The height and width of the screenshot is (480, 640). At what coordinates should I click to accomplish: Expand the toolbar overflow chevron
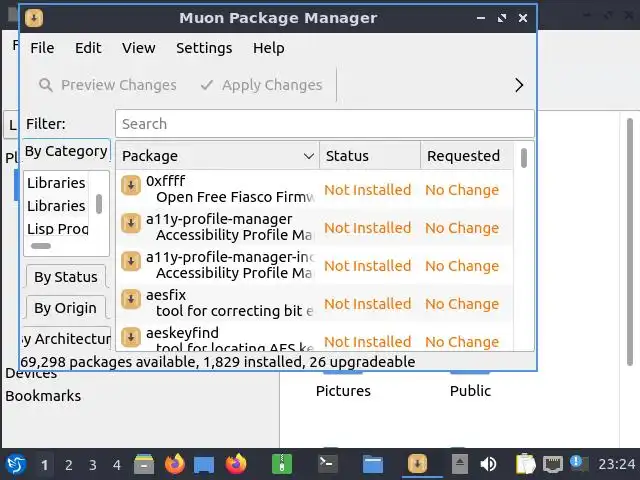(519, 85)
